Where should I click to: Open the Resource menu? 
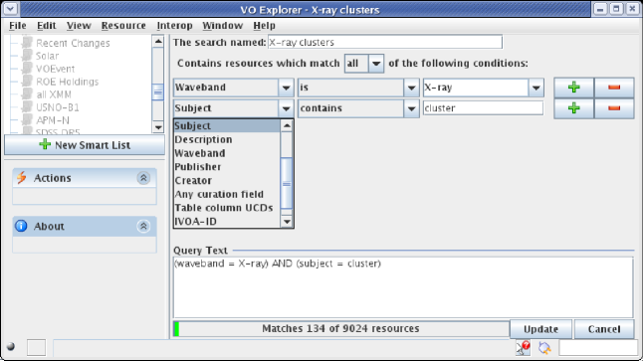click(x=123, y=26)
